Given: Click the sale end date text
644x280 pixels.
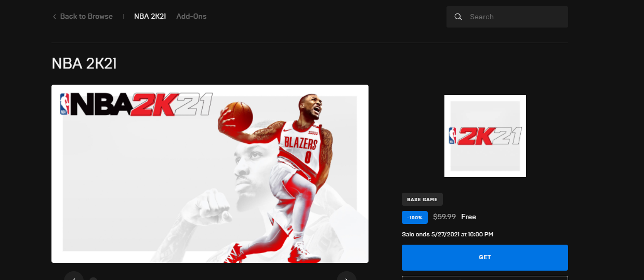Looking at the screenshot, I should 448,234.
